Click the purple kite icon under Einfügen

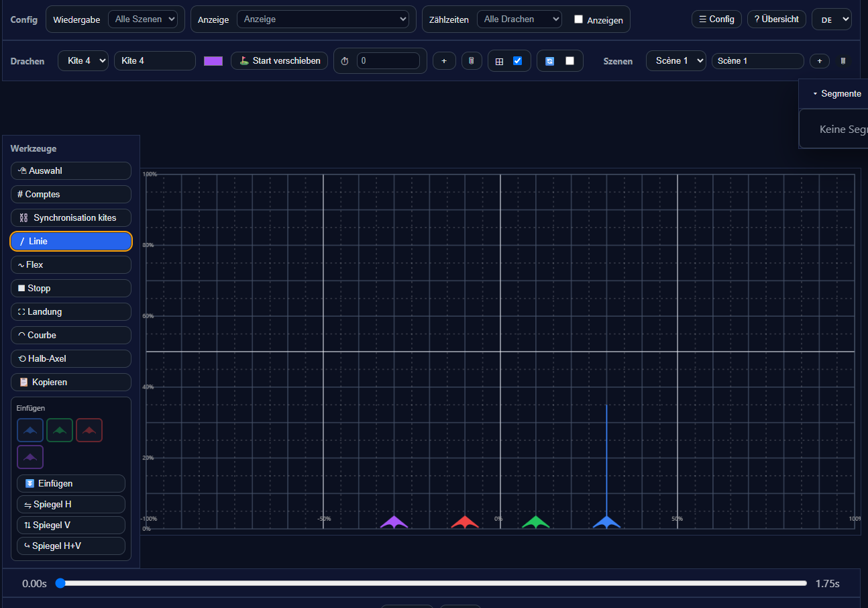point(30,457)
